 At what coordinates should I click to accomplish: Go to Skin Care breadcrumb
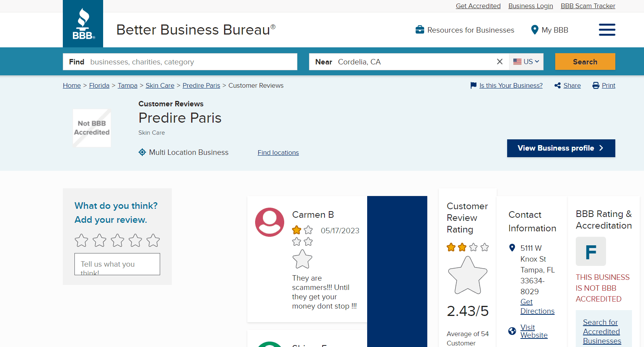[160, 85]
